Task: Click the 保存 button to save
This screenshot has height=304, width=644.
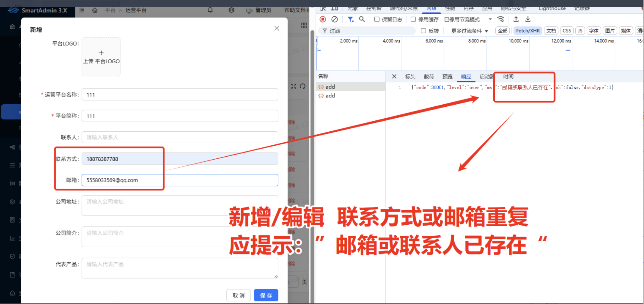Action: coord(266,295)
